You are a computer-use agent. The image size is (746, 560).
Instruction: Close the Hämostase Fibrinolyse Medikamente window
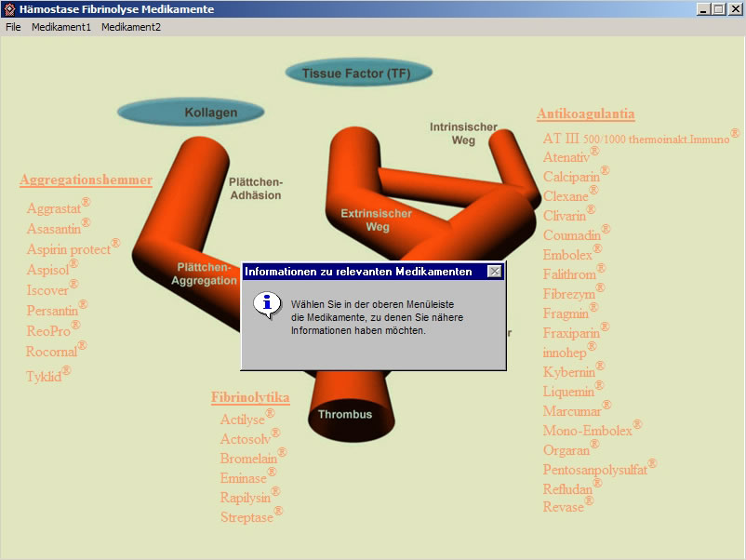[735, 9]
